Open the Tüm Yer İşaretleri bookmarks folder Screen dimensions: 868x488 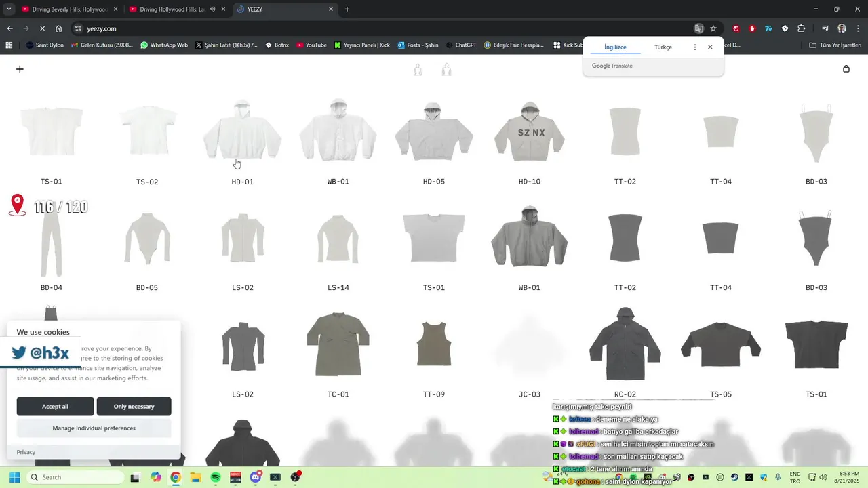pyautogui.click(x=835, y=45)
